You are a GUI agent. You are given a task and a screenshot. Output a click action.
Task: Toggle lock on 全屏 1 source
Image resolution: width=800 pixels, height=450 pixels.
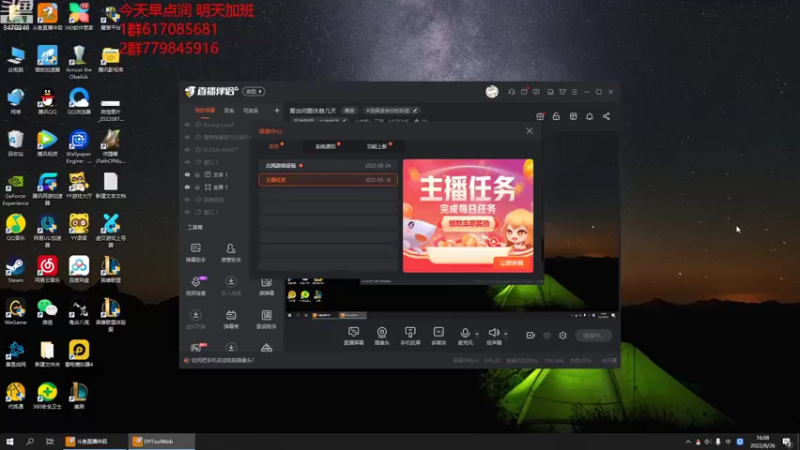click(197, 187)
